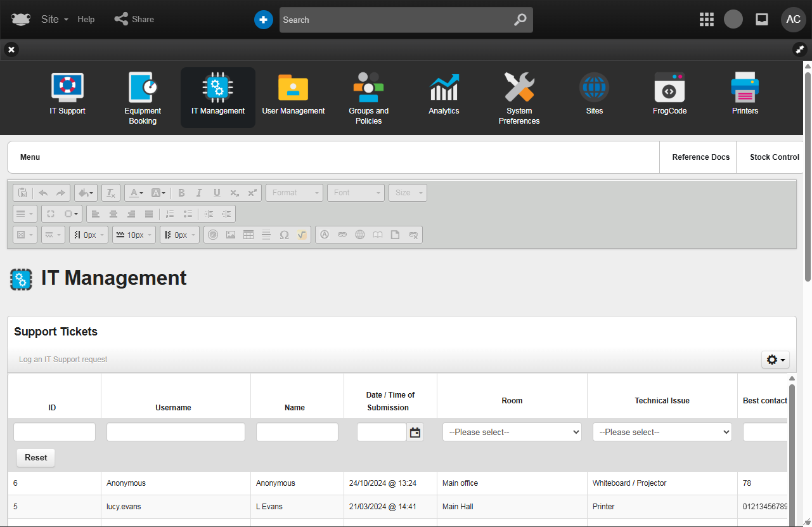812x527 pixels.
Task: Toggle bold formatting in editor toolbar
Action: [x=181, y=193]
